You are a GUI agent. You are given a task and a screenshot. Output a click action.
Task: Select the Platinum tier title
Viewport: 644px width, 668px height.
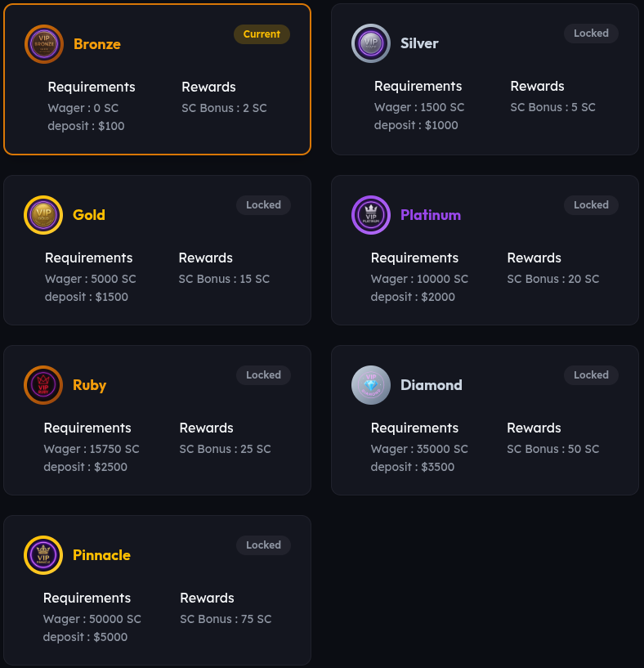(x=431, y=215)
